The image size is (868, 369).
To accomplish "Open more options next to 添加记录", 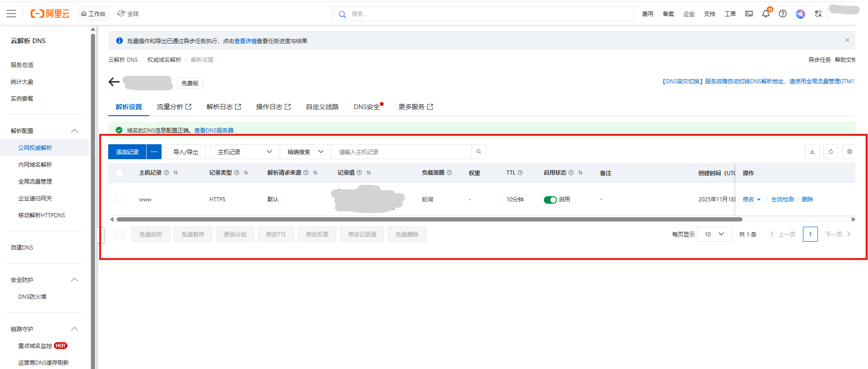I will click(154, 152).
